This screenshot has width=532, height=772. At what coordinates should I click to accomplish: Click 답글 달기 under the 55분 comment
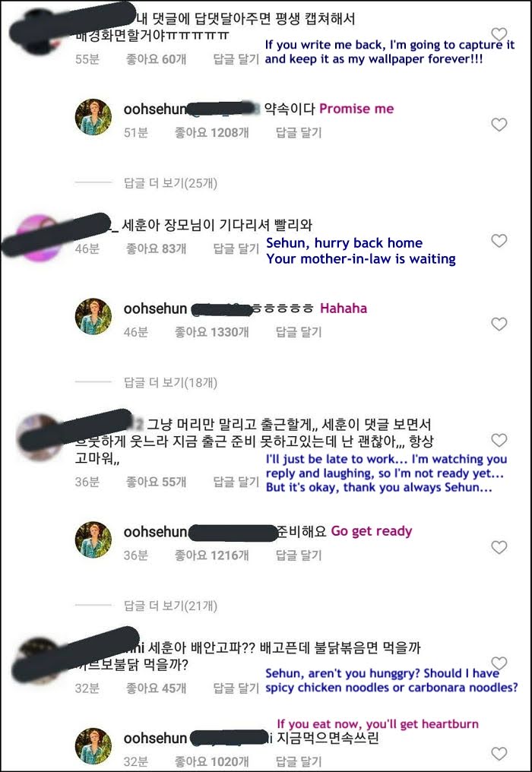click(x=236, y=59)
